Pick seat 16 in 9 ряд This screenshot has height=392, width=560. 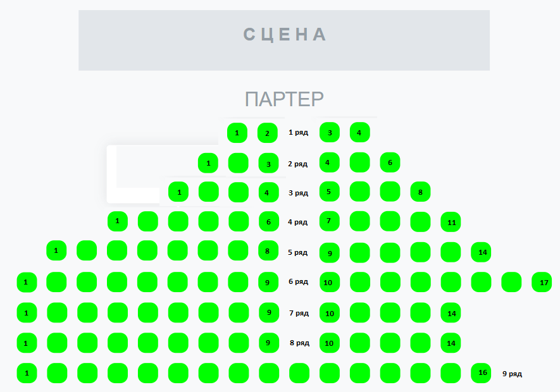pos(481,373)
